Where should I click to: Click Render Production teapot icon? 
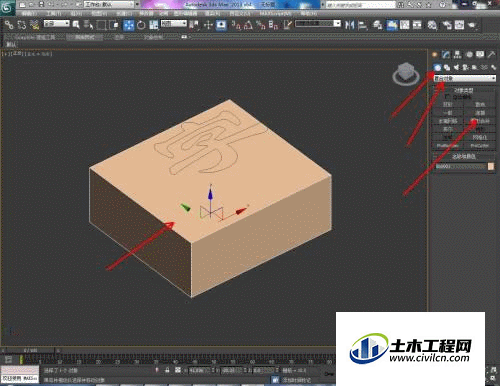pos(472,25)
